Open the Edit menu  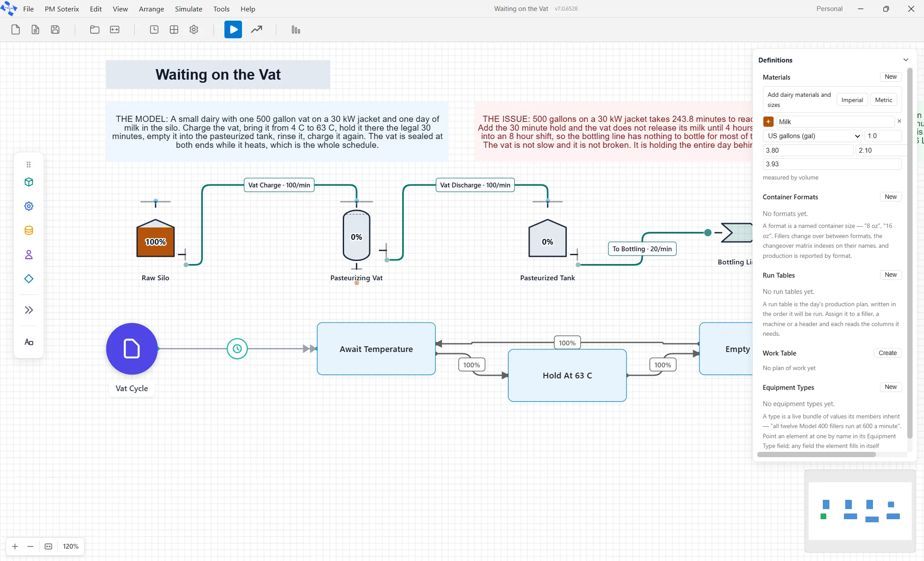(x=95, y=9)
